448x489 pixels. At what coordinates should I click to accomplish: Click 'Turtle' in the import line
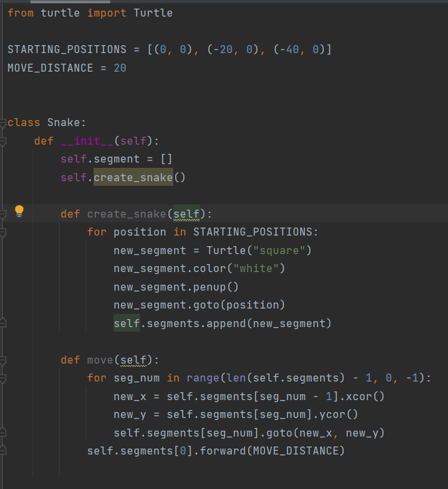(x=153, y=13)
